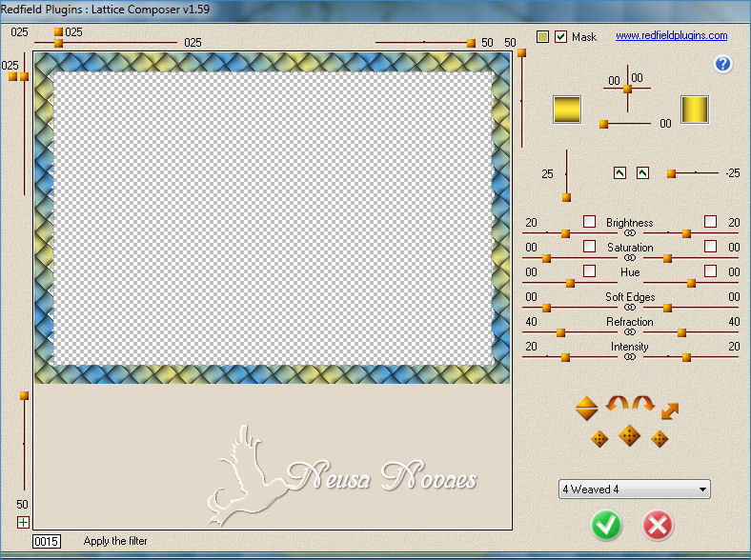
Task: Click the right Intensity slider handle
Action: 686,357
